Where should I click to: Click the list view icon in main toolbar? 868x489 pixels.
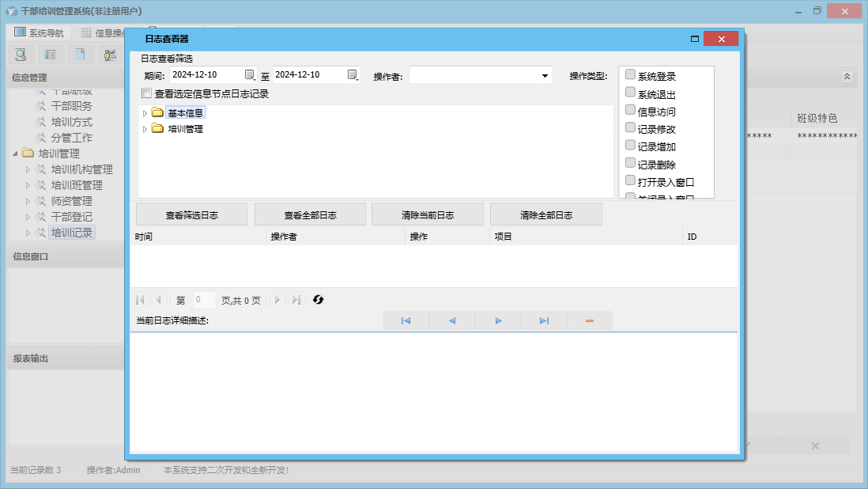pos(51,55)
